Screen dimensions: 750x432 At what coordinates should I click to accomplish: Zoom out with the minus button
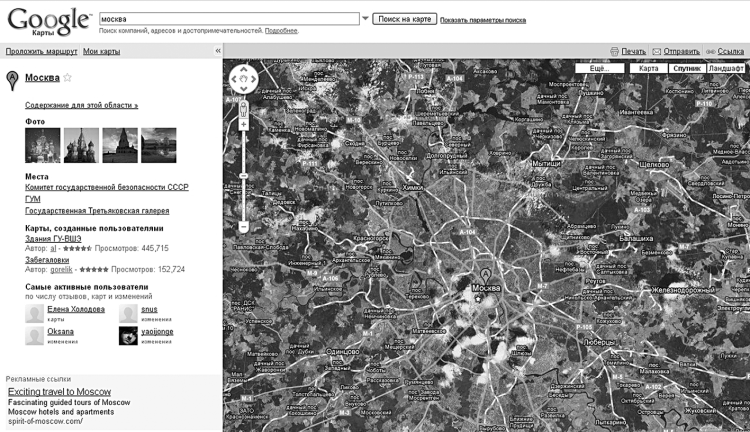click(x=243, y=226)
